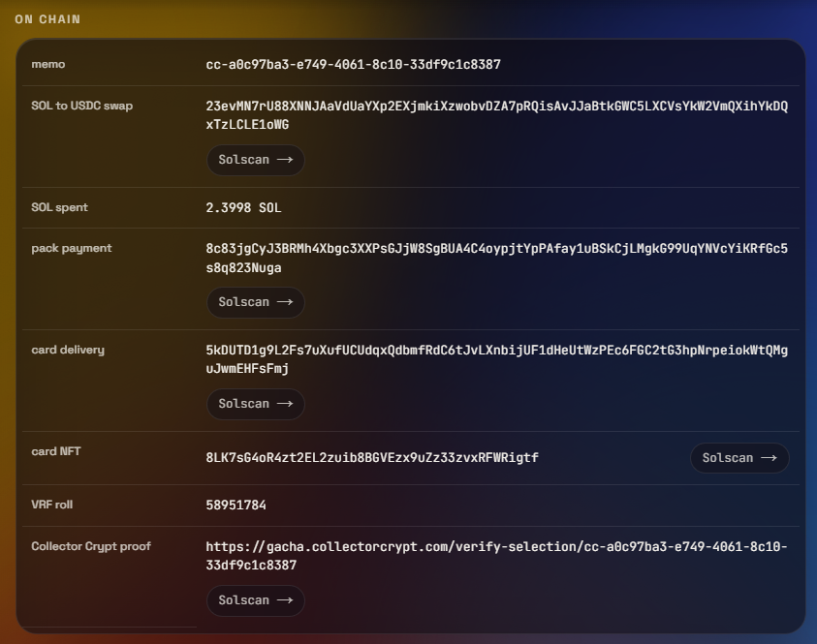The image size is (817, 644).
Task: Click the card delivery label
Action: click(68, 350)
